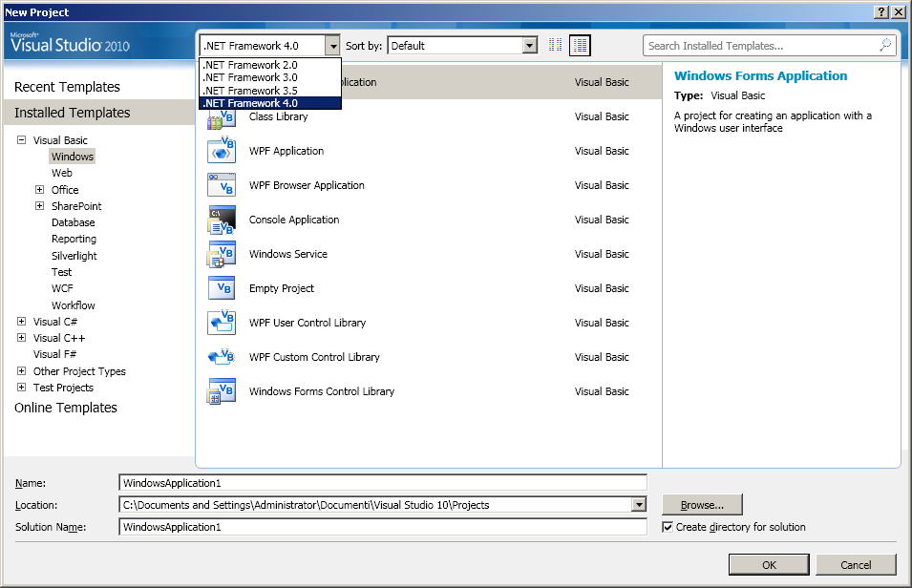The width and height of the screenshot is (912, 588).
Task: Select the Silverlight category
Action: (x=74, y=256)
